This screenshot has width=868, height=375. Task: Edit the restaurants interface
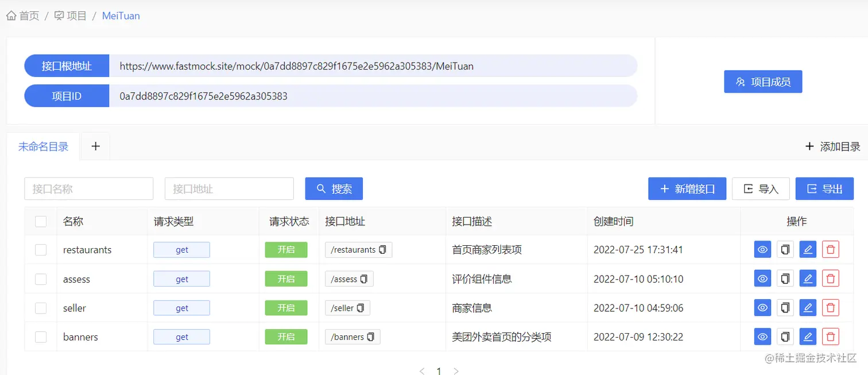coord(808,250)
